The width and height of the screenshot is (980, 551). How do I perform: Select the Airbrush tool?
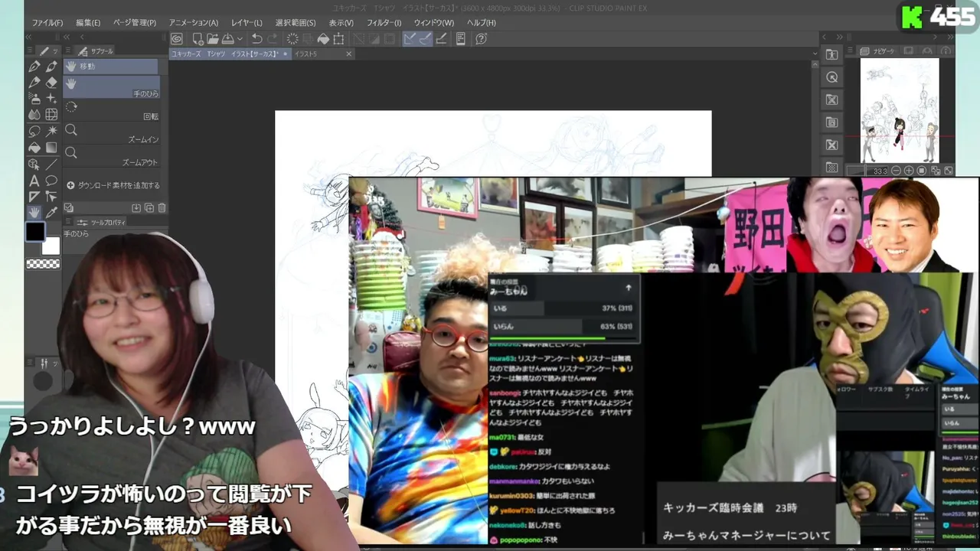(x=34, y=99)
